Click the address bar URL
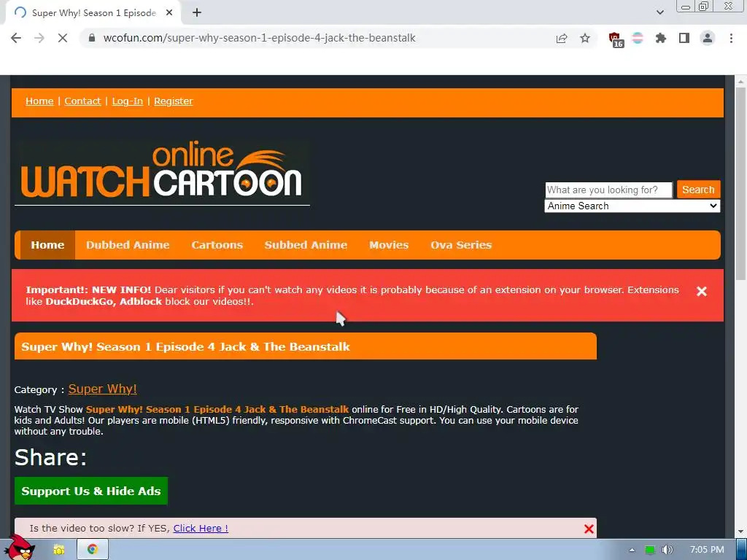The height and width of the screenshot is (560, 747). 260,38
